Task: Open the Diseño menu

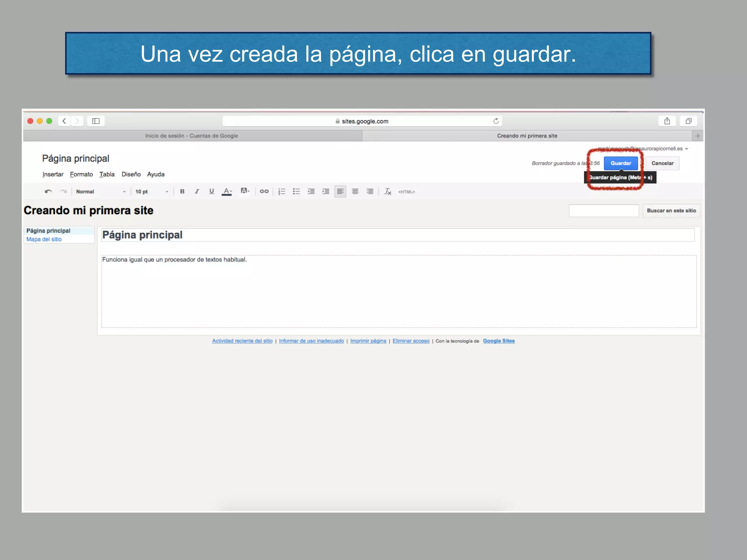Action: 131,174
